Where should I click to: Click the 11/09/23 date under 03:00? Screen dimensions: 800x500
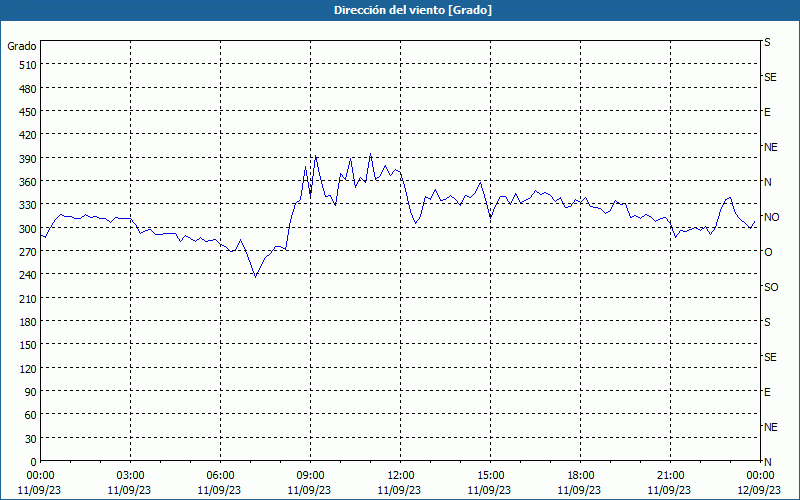129,490
